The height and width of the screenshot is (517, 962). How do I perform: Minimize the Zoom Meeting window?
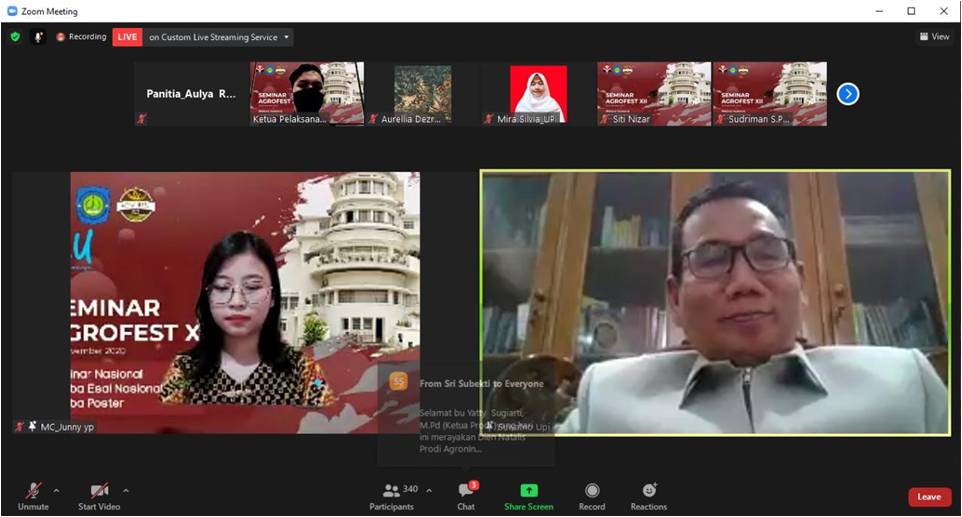click(x=880, y=11)
